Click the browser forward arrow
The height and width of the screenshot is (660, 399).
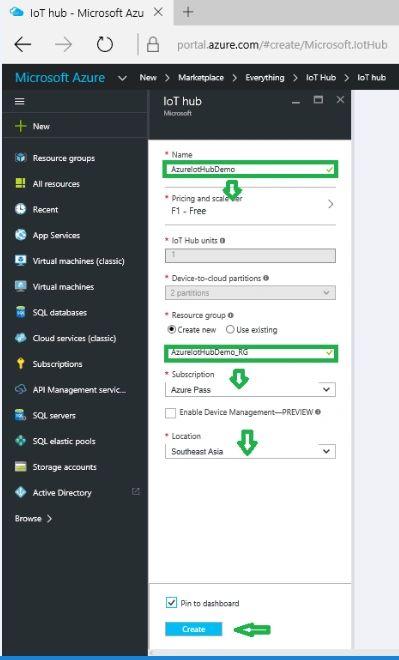coord(64,44)
